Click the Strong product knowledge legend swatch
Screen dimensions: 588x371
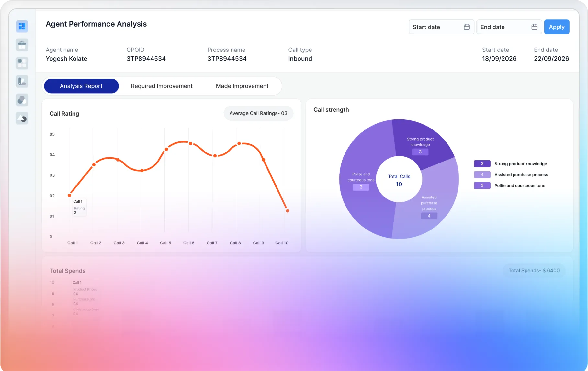[x=482, y=164]
